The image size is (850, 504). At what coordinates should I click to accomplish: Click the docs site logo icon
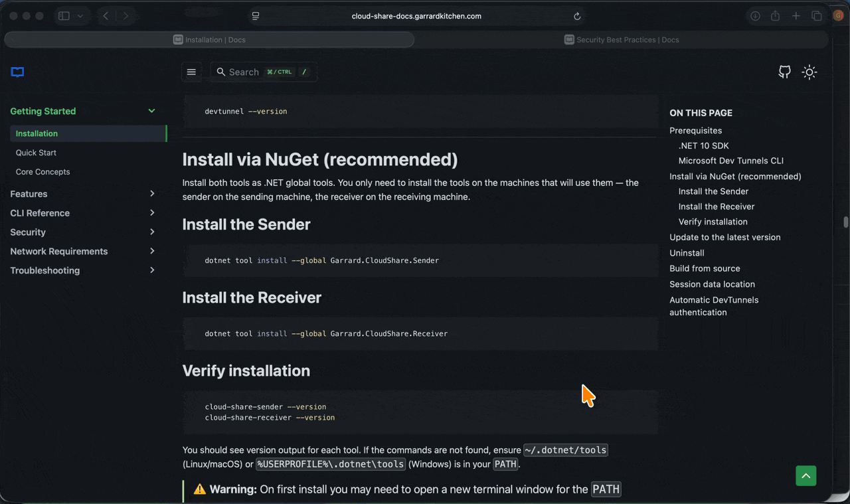16,72
